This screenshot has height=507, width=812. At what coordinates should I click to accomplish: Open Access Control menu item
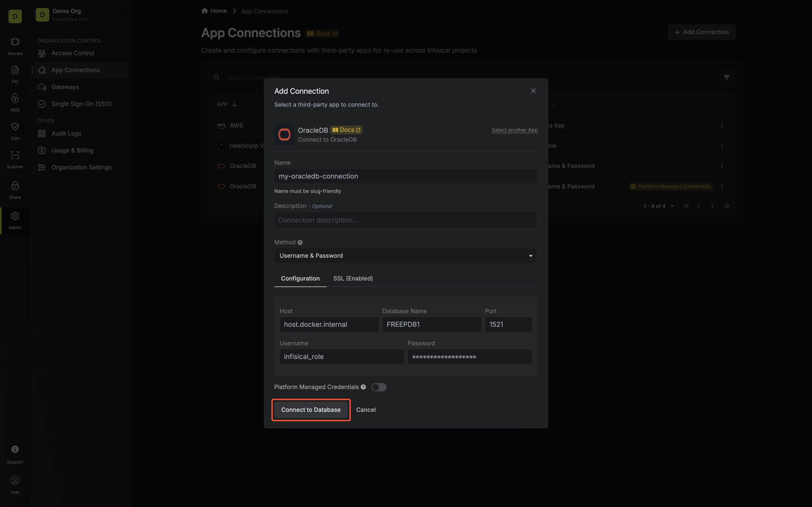coord(81,53)
